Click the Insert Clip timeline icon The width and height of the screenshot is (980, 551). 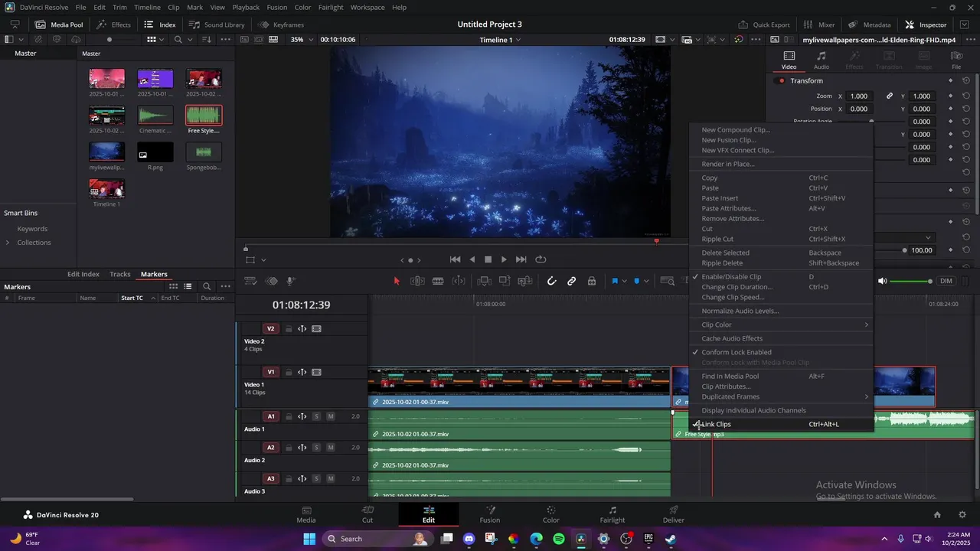484,281
